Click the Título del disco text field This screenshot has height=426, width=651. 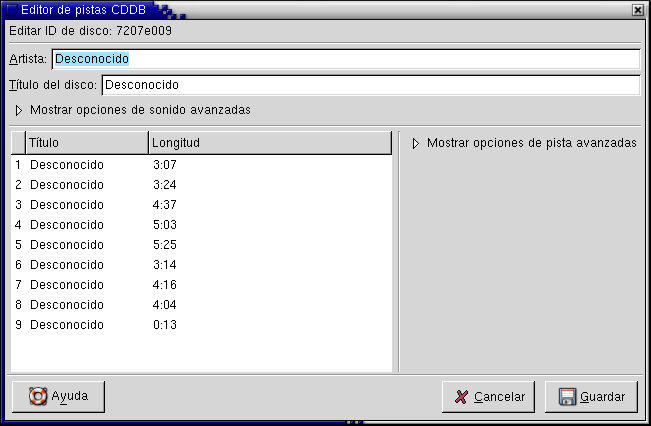[370, 85]
